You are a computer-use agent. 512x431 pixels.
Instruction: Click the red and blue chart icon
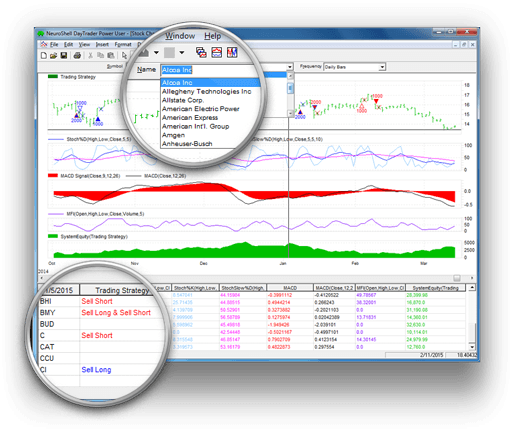click(x=217, y=52)
